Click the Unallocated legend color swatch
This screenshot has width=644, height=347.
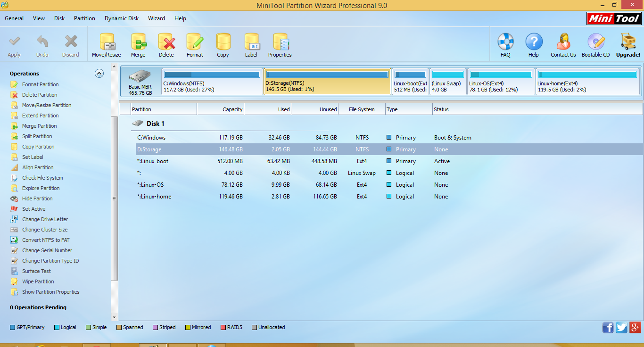click(255, 327)
